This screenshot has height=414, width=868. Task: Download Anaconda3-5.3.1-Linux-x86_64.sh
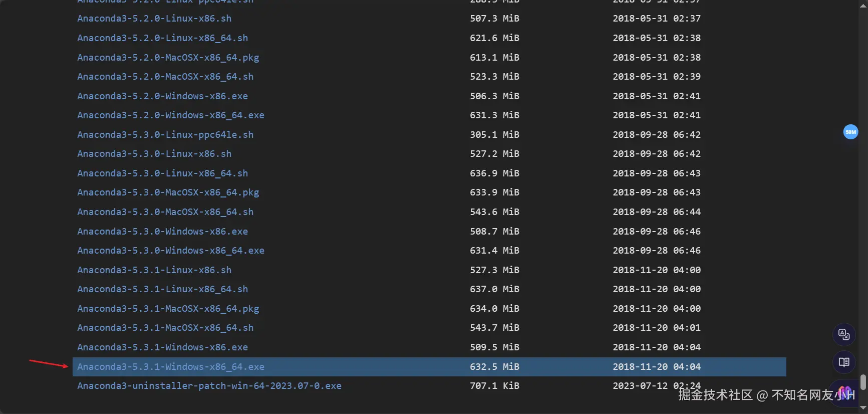pyautogui.click(x=162, y=289)
